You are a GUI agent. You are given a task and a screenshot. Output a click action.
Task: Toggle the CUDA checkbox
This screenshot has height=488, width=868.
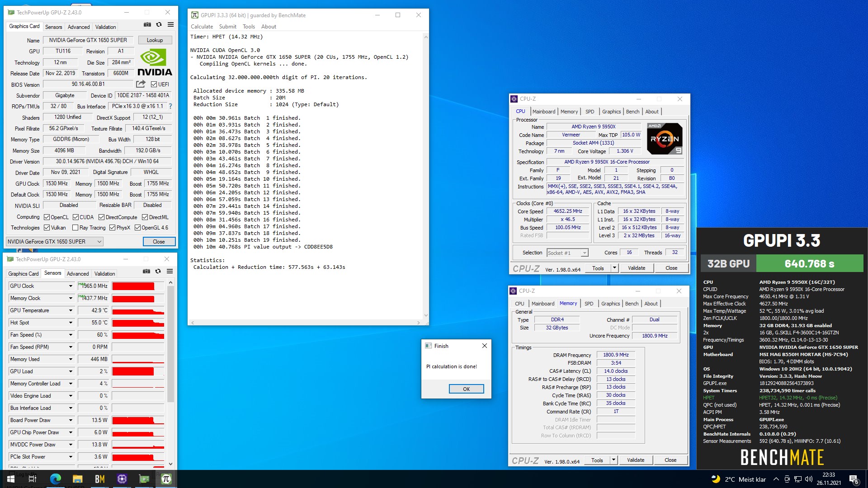coord(76,217)
